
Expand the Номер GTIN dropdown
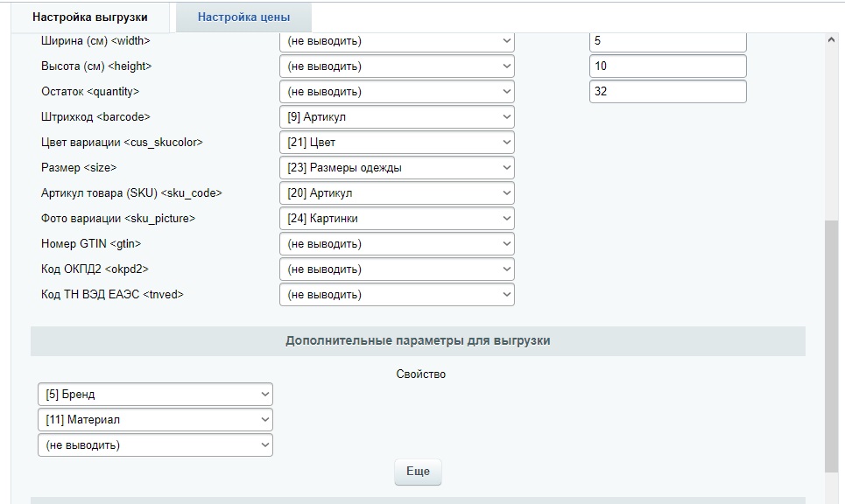(x=397, y=244)
